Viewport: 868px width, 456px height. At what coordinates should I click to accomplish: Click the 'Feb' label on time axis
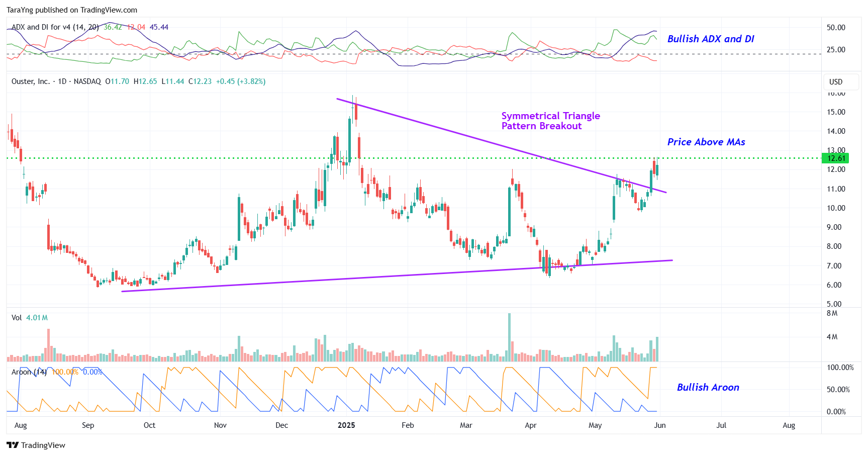[408, 425]
